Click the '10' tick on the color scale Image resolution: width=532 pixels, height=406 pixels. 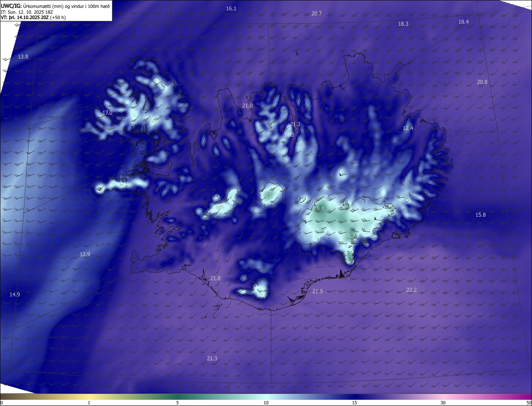(266, 403)
